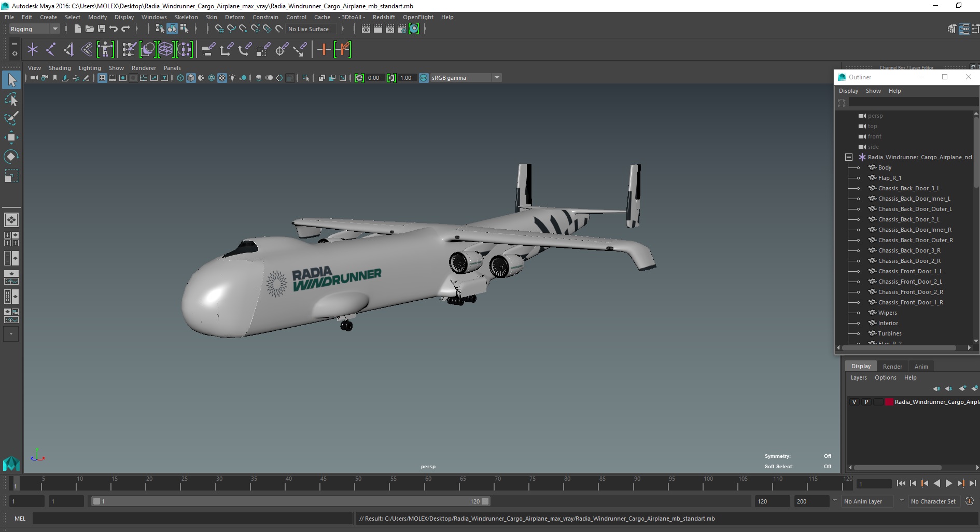Open the Deform menu
This screenshot has width=980, height=532.
click(234, 17)
